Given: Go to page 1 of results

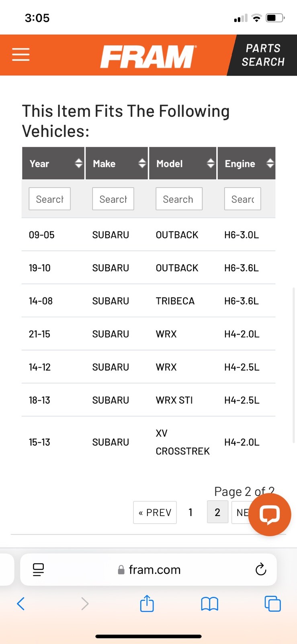Looking at the screenshot, I should (x=190, y=512).
